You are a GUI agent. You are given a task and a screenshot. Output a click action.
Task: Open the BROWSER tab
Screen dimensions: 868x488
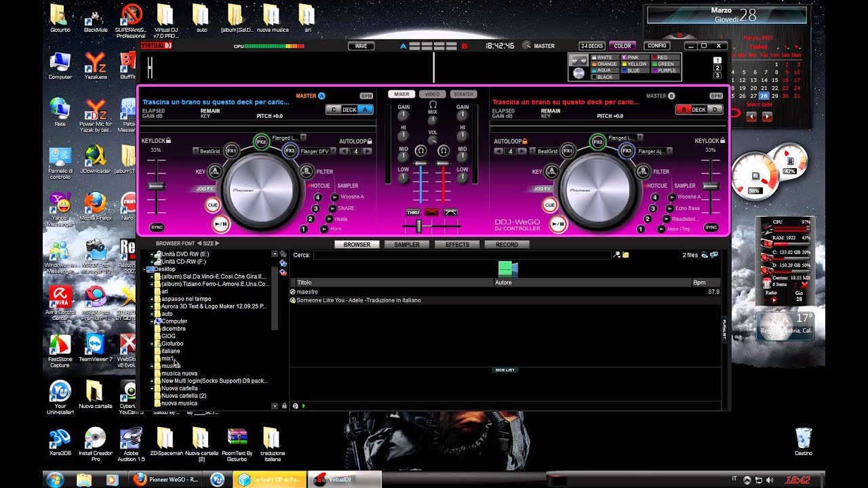(357, 245)
